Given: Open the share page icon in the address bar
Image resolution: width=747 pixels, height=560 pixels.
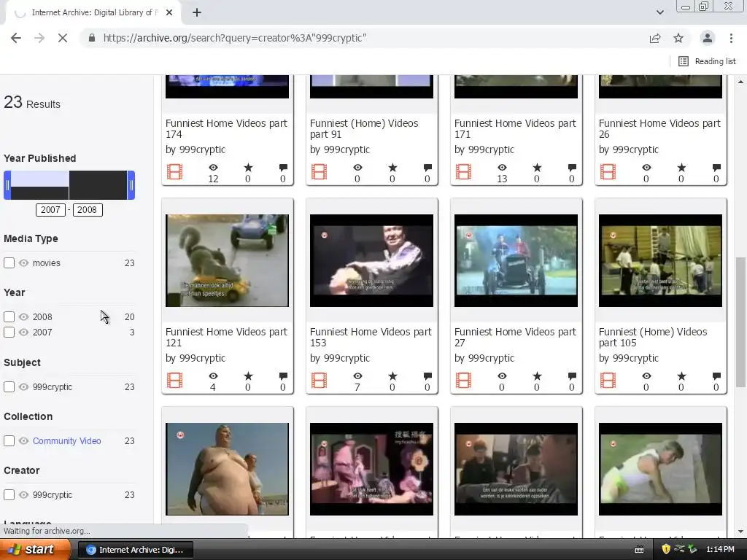Looking at the screenshot, I should pyautogui.click(x=655, y=38).
